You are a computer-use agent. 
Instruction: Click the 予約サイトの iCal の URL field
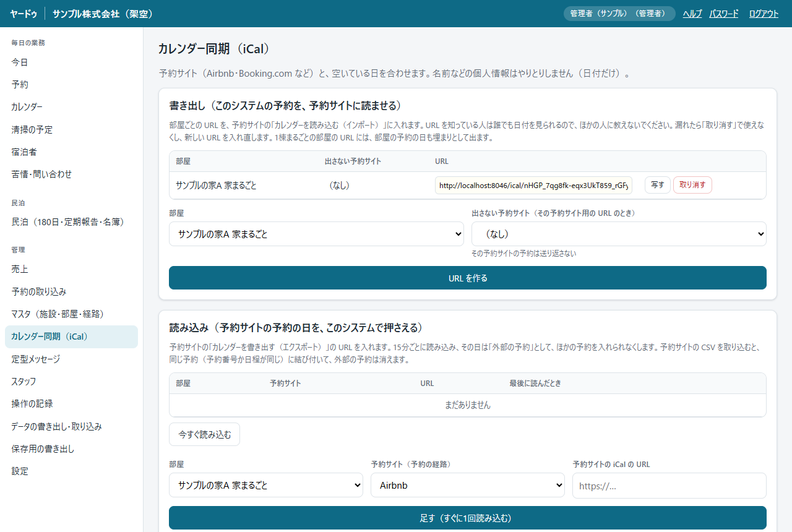(x=669, y=486)
